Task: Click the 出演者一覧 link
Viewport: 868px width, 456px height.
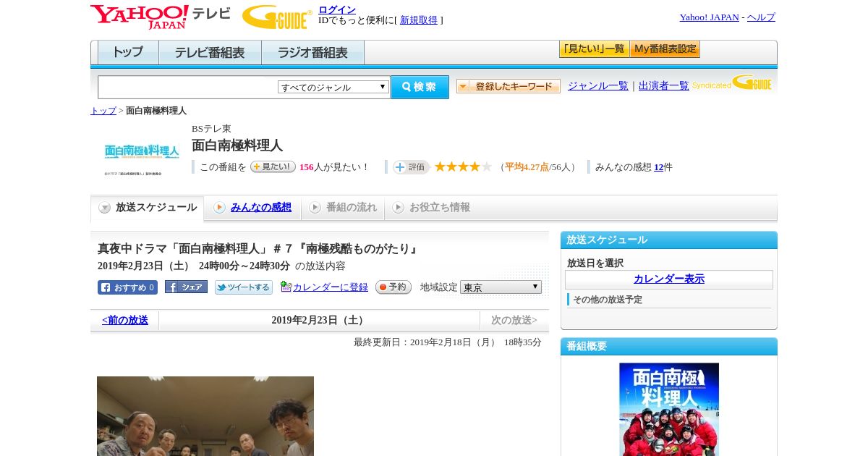Action: (664, 86)
